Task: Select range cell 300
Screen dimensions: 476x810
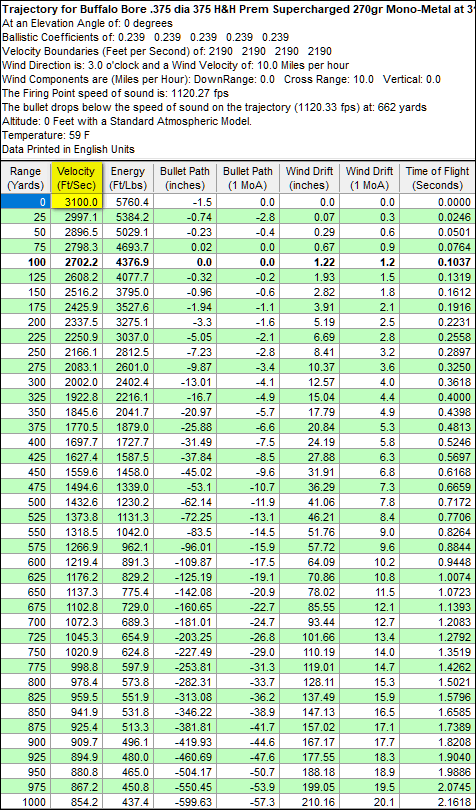Action: 25,382
